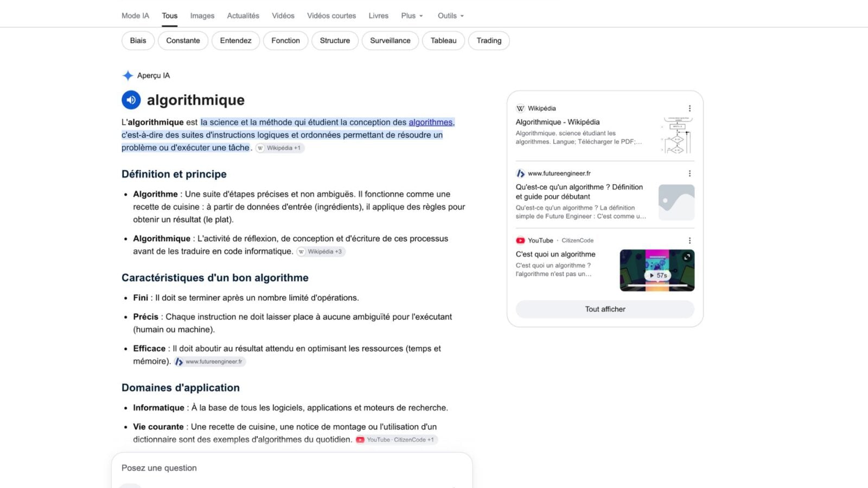The height and width of the screenshot is (488, 868).
Task: Switch to Mode IA tab
Action: click(x=135, y=16)
